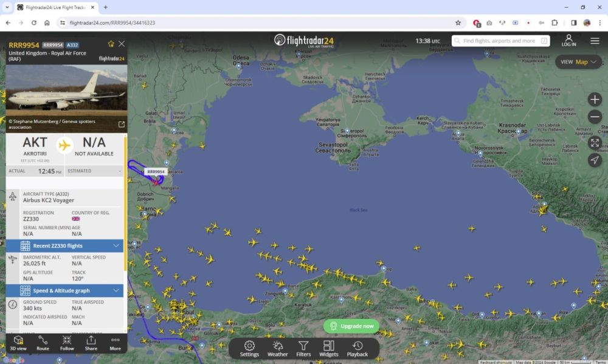This screenshot has width=608, height=364.
Task: Activate Follow mode for RRR9954
Action: pos(67,344)
